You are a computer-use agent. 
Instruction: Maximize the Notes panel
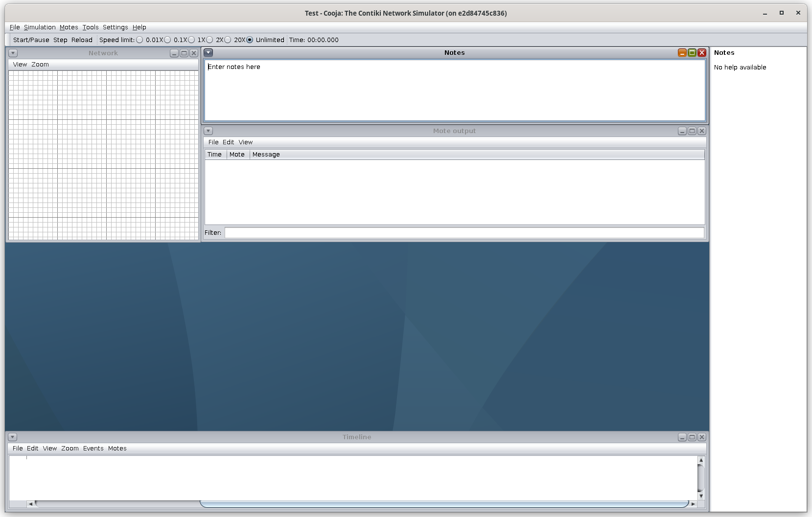coord(692,52)
